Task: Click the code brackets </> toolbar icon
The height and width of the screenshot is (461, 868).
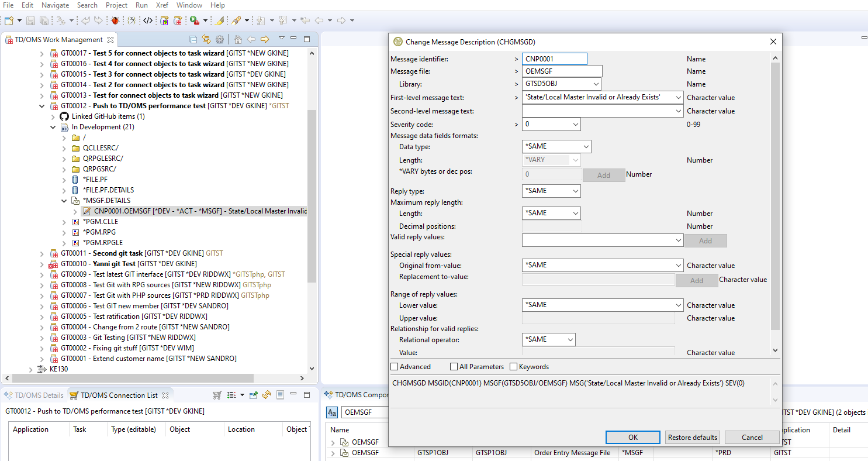Action: (148, 20)
